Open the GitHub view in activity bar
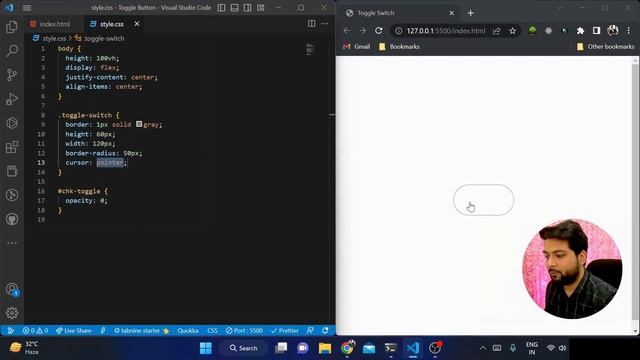This screenshot has height=360, width=640. tap(12, 219)
